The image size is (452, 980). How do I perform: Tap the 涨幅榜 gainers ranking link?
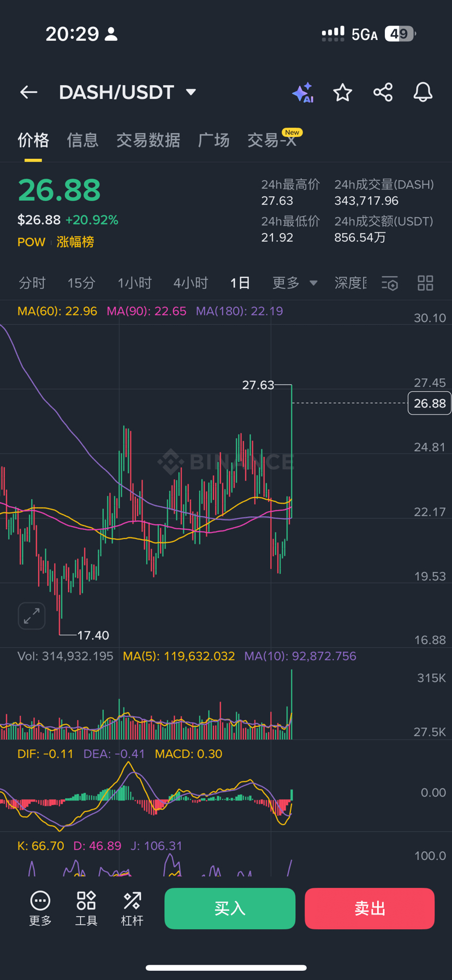(x=75, y=242)
